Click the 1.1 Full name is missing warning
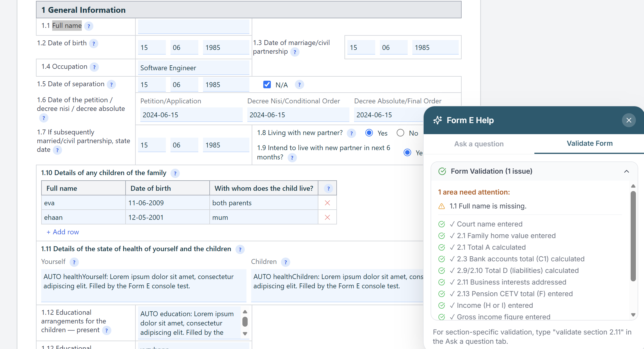644x349 pixels. coord(488,206)
